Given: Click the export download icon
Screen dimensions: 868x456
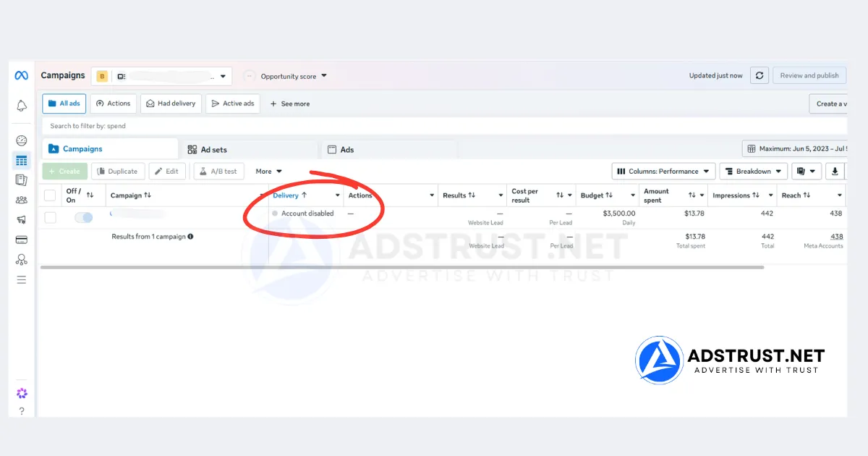Looking at the screenshot, I should [x=835, y=172].
